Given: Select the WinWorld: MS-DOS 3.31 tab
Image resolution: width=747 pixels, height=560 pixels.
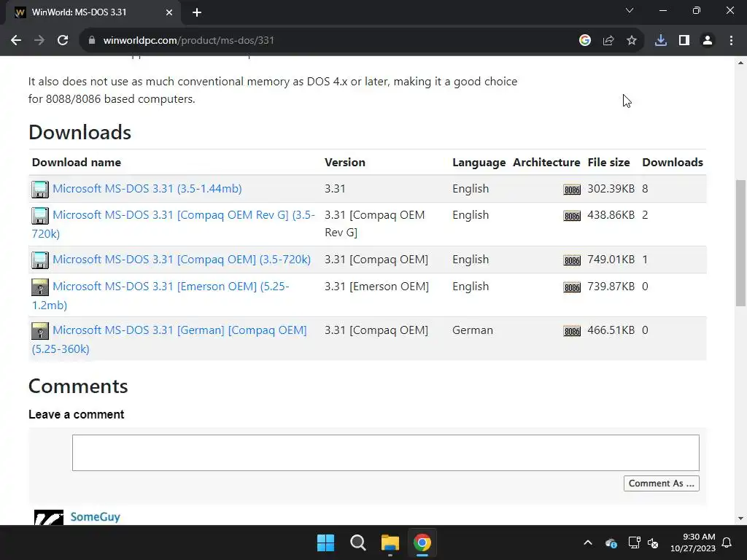Looking at the screenshot, I should coord(93,12).
